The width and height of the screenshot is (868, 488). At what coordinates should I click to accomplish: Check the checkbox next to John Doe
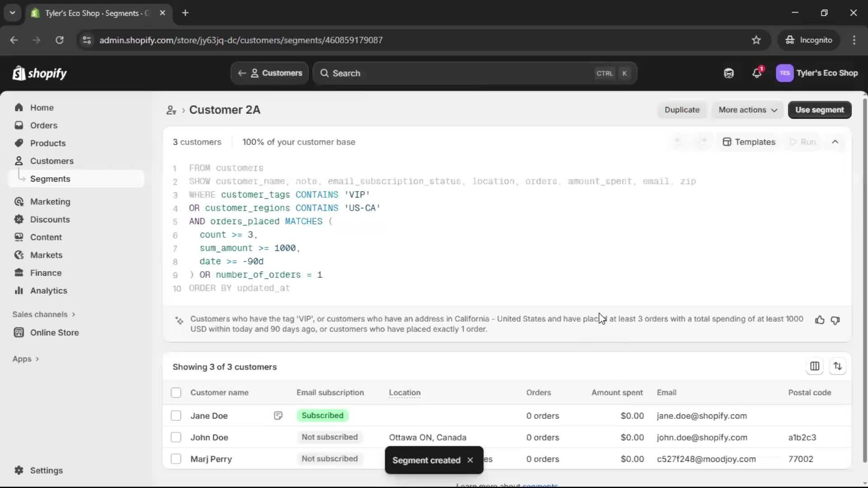coord(176,437)
